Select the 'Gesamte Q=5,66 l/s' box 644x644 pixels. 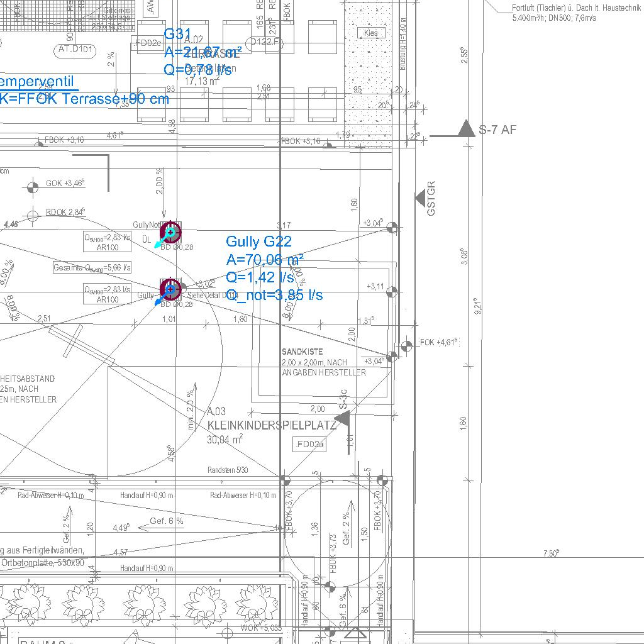(x=92, y=268)
